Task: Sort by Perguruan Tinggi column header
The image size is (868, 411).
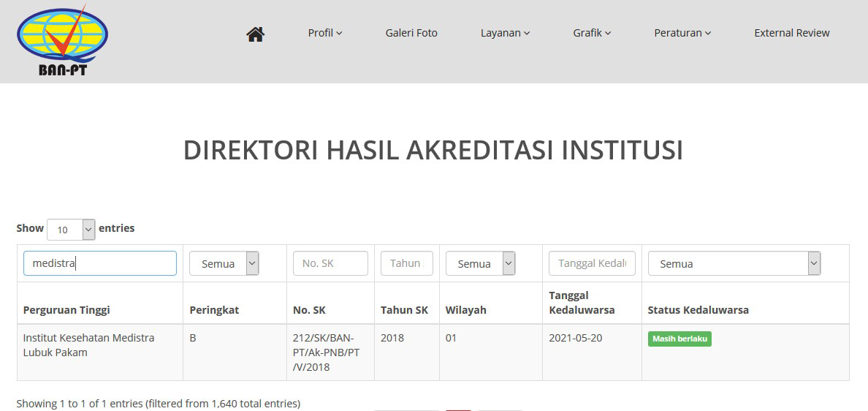Action: (x=99, y=303)
